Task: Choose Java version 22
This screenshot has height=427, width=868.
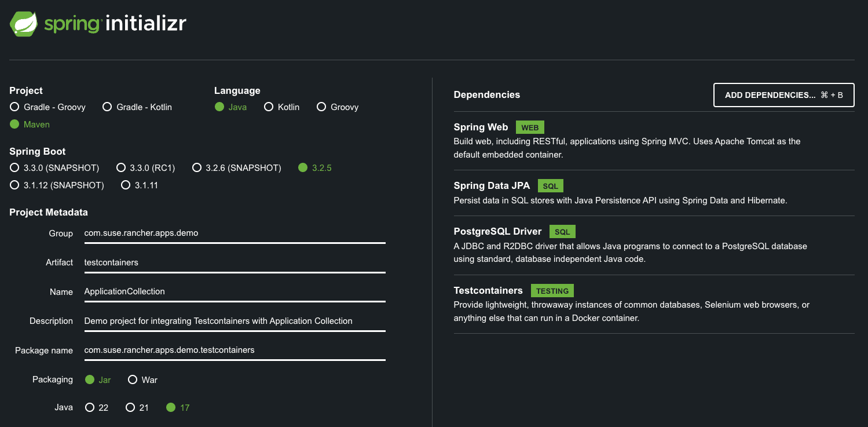Action: click(90, 408)
